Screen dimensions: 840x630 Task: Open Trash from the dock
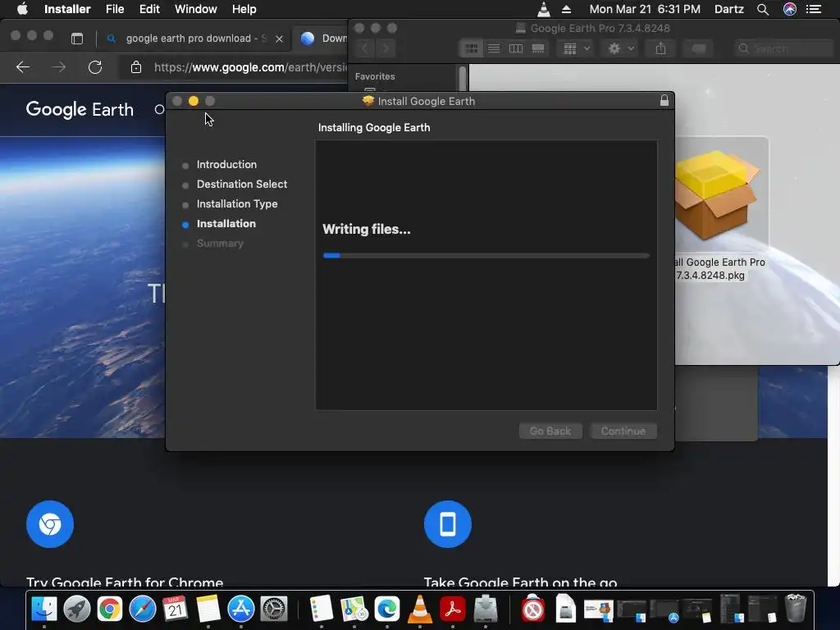tap(796, 608)
